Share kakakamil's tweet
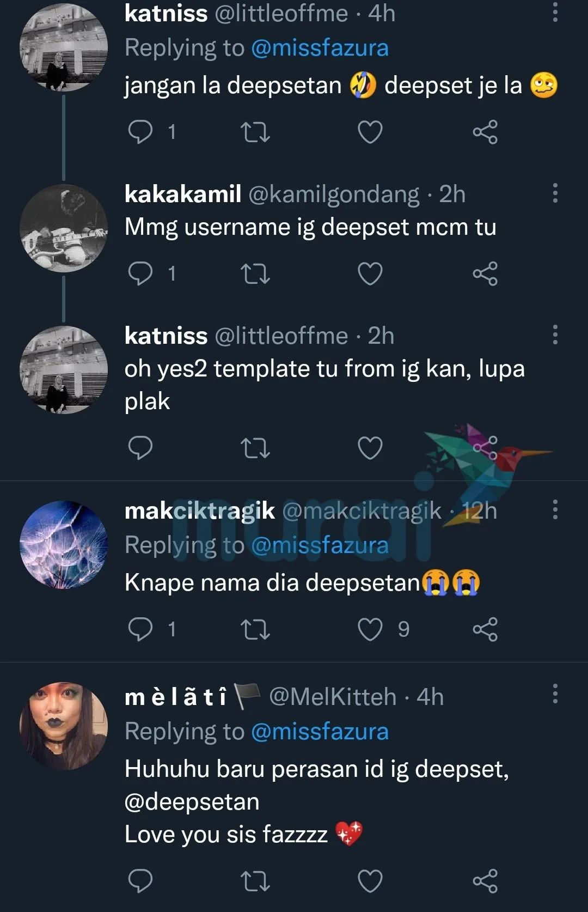 click(x=485, y=273)
